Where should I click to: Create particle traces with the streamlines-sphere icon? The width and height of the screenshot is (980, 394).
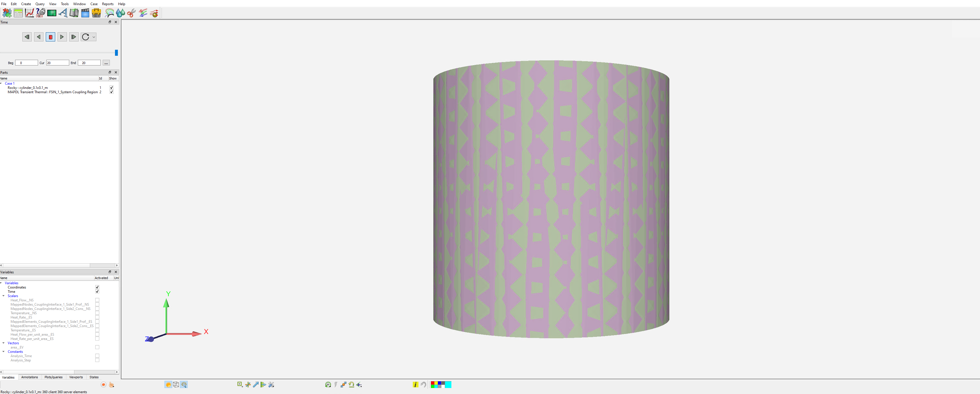coord(154,13)
